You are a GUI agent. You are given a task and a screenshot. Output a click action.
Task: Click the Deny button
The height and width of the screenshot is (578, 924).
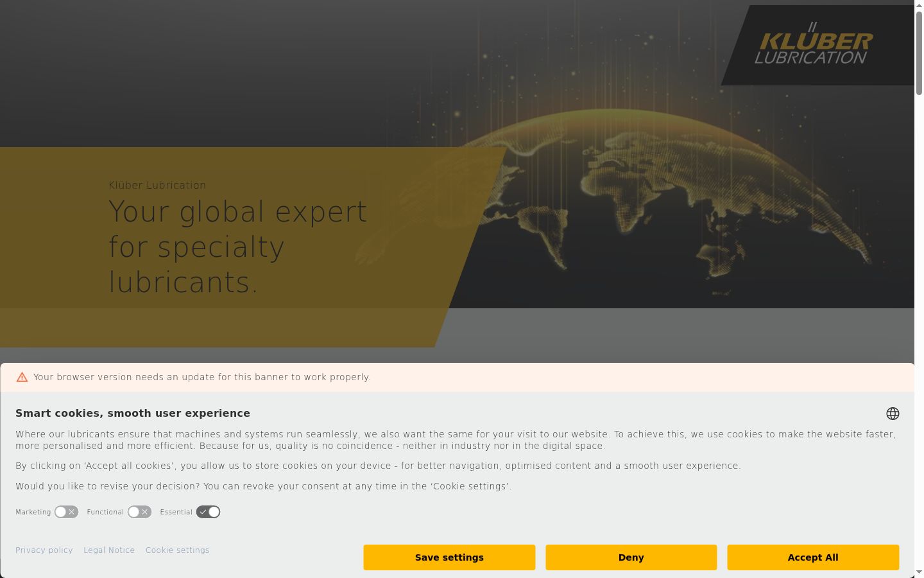(x=631, y=557)
